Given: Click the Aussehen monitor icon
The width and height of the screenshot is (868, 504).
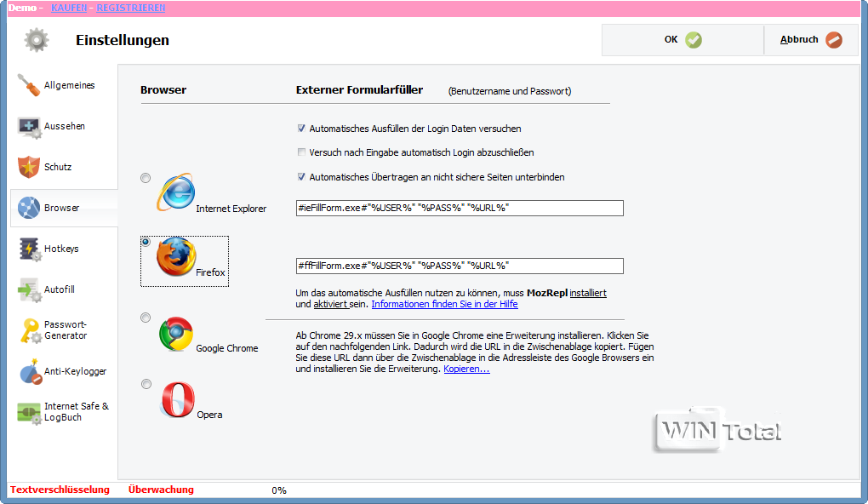Looking at the screenshot, I should coord(29,127).
